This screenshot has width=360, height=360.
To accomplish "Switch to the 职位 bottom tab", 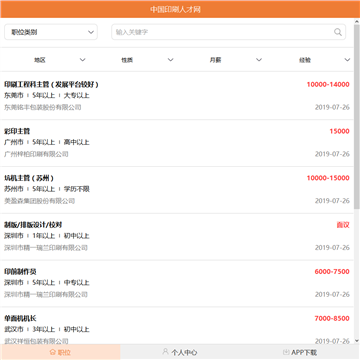I will pyautogui.click(x=60, y=352).
